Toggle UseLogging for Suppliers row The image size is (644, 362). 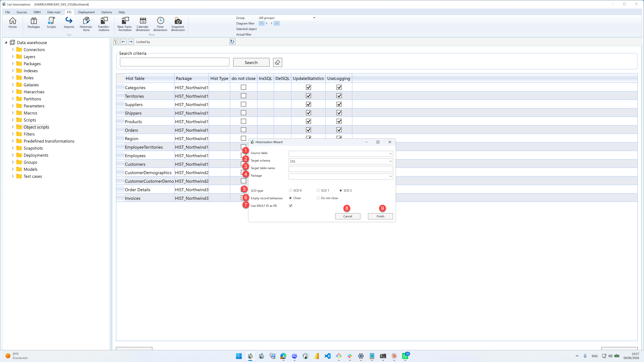click(339, 104)
